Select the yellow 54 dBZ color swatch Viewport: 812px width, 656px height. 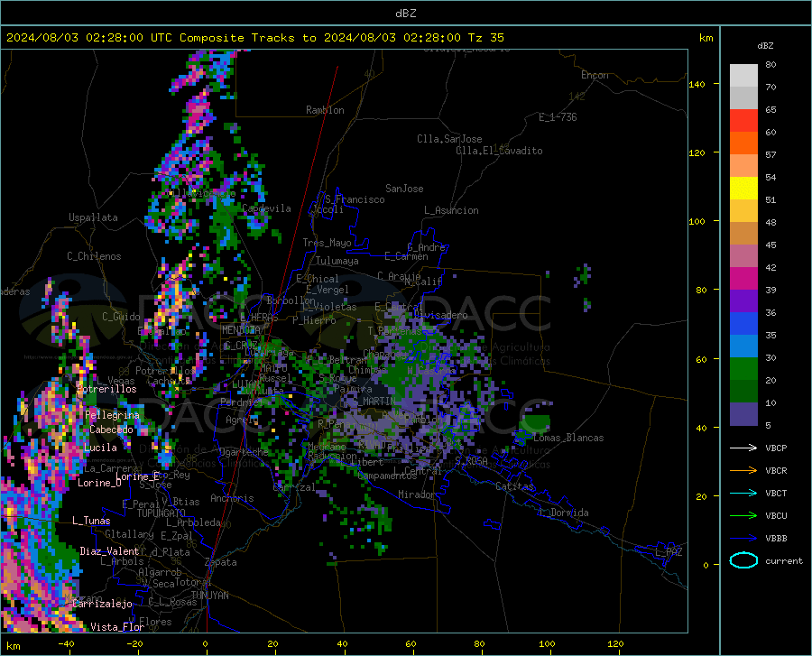click(x=743, y=189)
